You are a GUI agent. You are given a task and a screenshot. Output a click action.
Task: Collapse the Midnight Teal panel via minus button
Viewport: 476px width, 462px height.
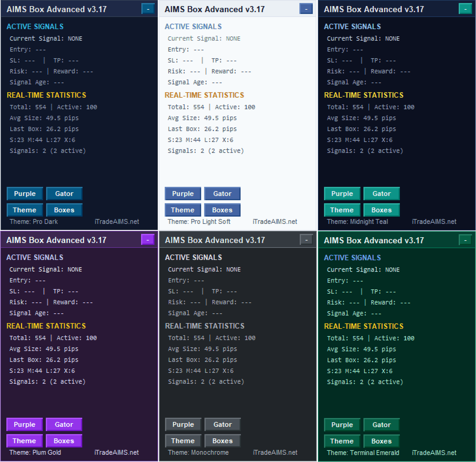coord(465,9)
